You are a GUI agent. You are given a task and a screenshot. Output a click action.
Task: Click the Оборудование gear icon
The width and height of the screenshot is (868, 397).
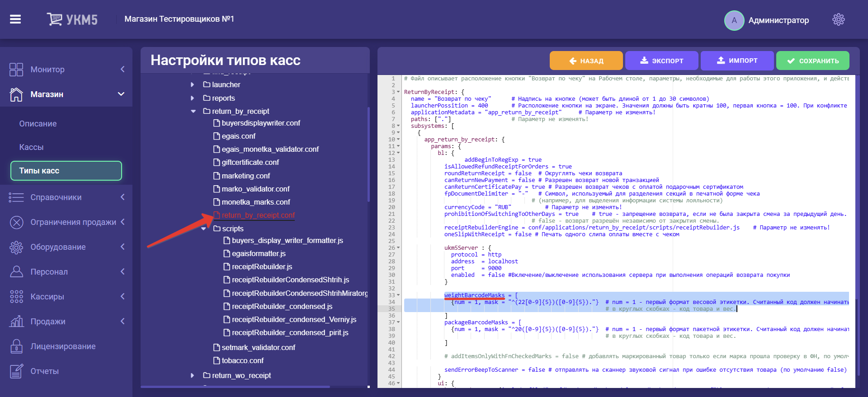coord(16,247)
